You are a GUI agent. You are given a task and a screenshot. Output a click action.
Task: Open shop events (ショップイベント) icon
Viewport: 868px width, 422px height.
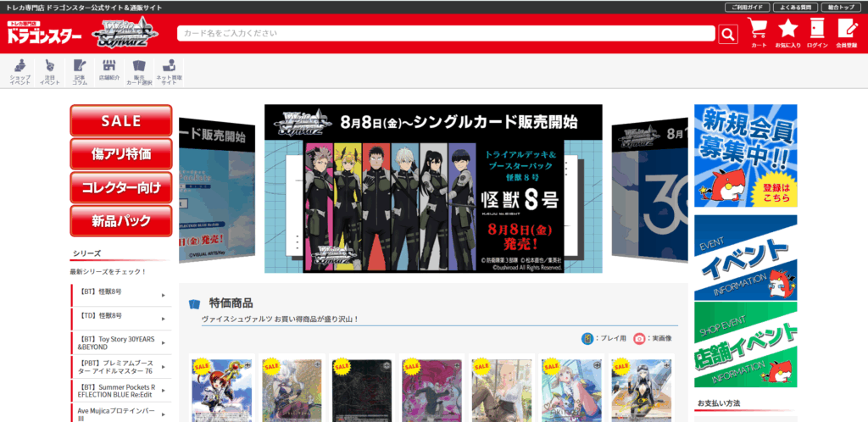point(20,71)
